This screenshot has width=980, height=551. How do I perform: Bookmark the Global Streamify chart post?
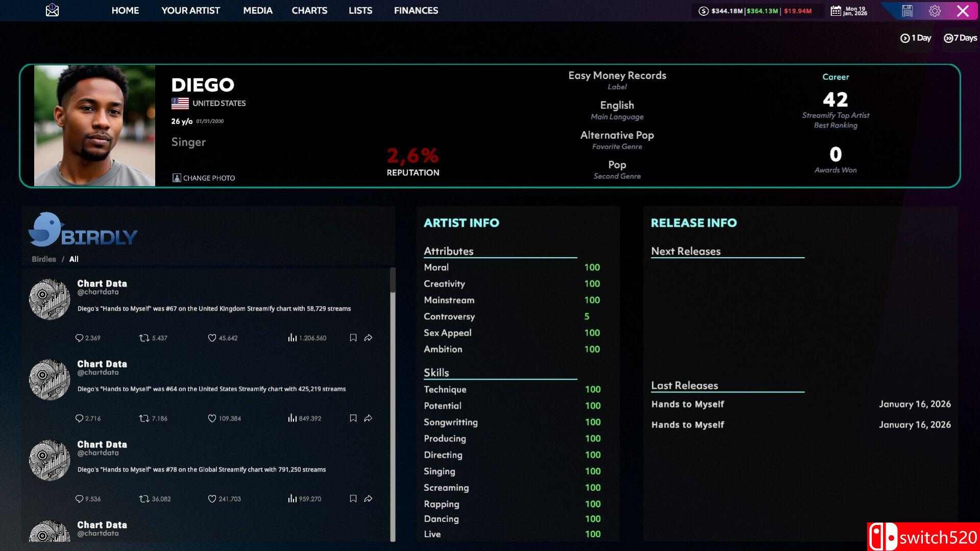353,499
